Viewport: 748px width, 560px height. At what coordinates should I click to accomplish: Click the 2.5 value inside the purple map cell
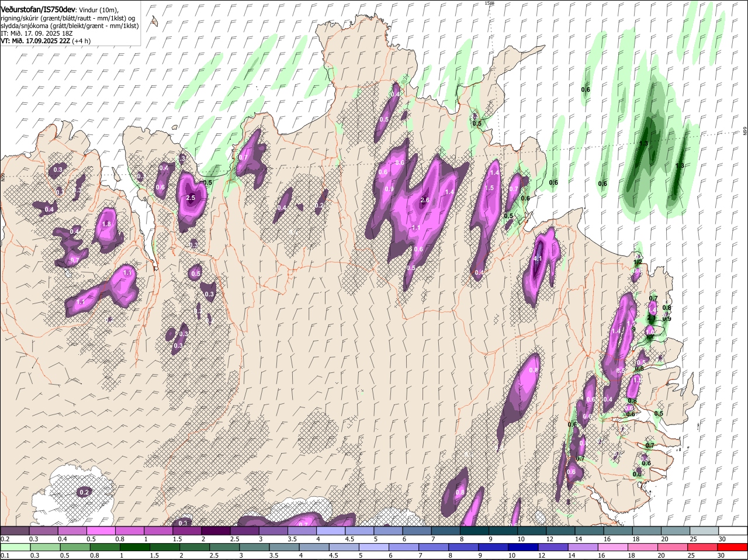pos(191,198)
